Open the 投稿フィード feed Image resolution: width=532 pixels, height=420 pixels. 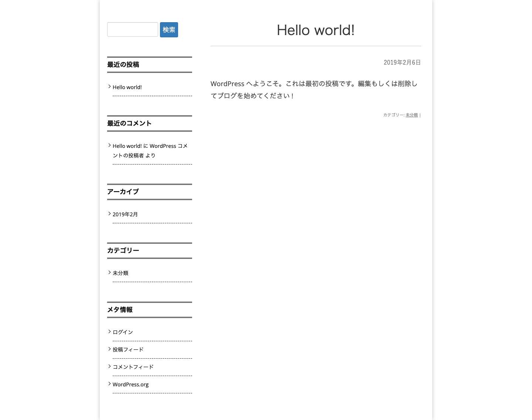point(128,349)
